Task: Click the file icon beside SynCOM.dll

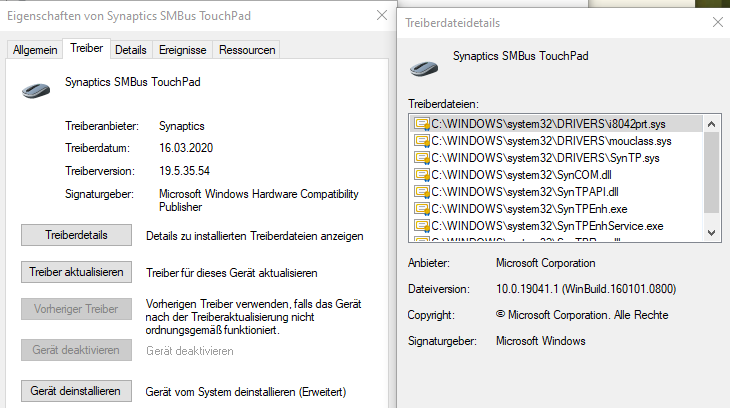Action: [422, 175]
